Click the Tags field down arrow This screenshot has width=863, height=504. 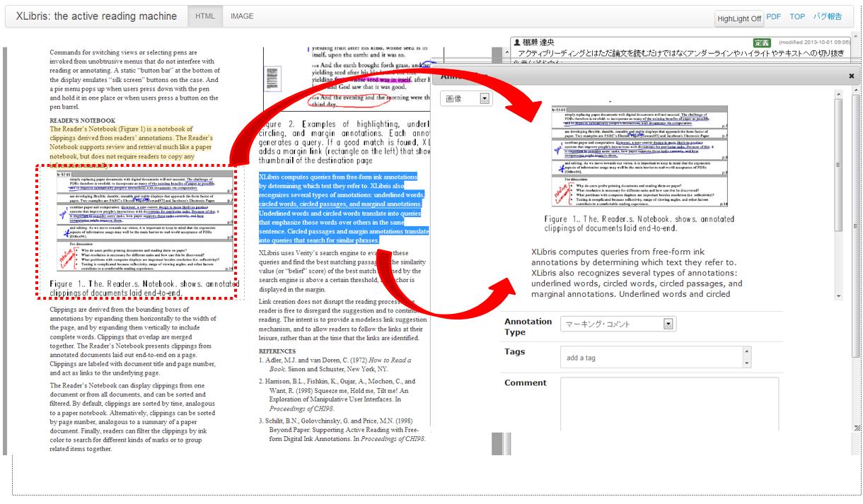pyautogui.click(x=747, y=363)
